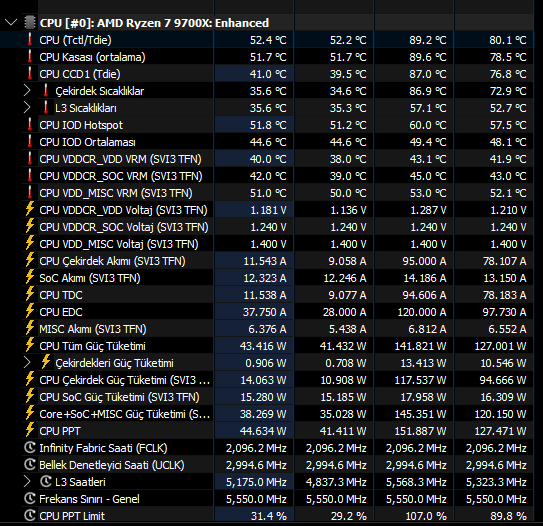Image resolution: width=543 pixels, height=526 pixels.
Task: Click the CPU chip icon in the header row
Action: pyautogui.click(x=30, y=23)
